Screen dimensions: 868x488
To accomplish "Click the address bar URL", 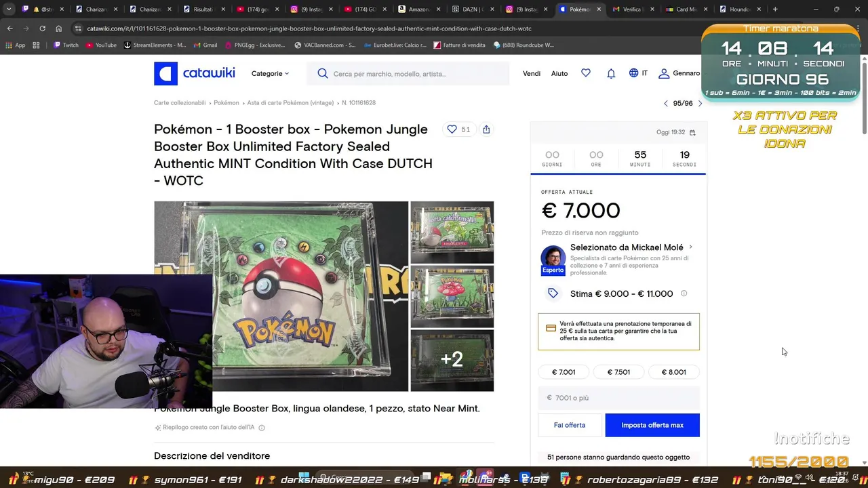I will point(309,28).
